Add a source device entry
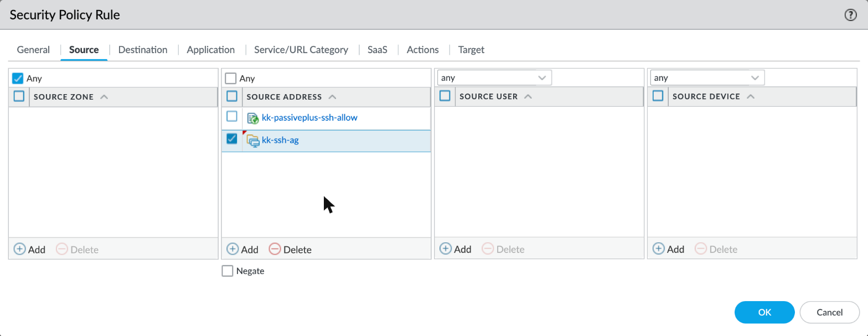Viewport: 868px width, 336px height. tap(668, 250)
